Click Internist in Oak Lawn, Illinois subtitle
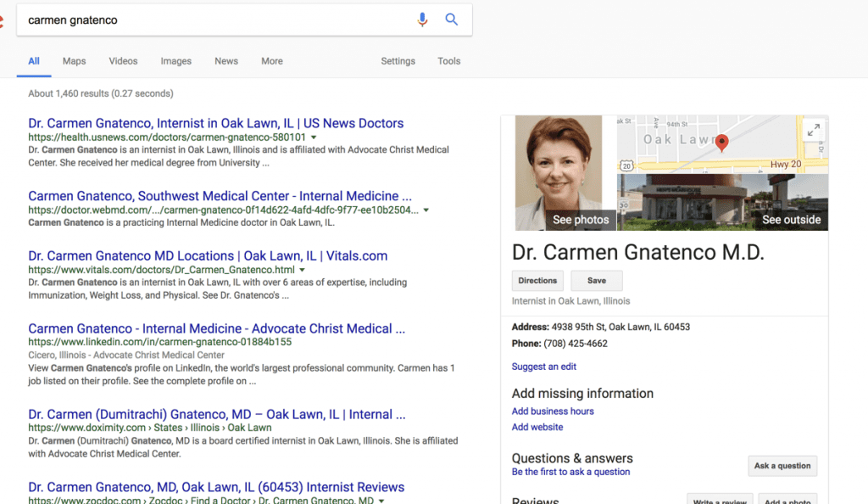 click(570, 301)
